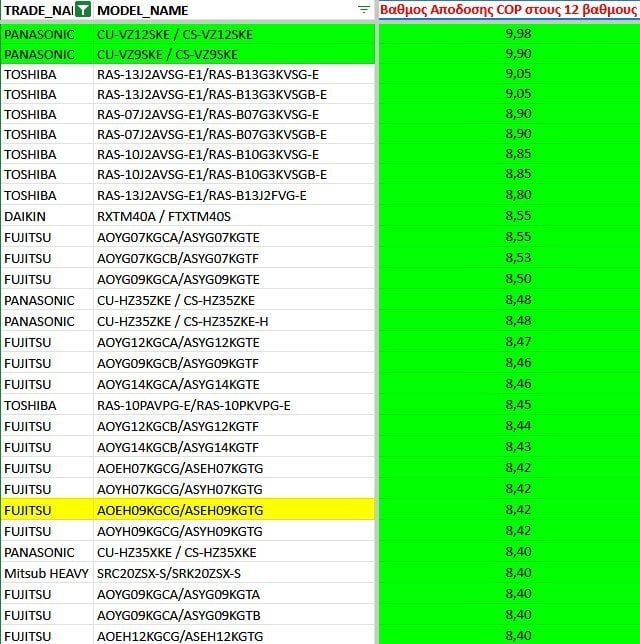Select the DAIKIN trade name cell
This screenshot has height=644, width=640.
pos(25,217)
